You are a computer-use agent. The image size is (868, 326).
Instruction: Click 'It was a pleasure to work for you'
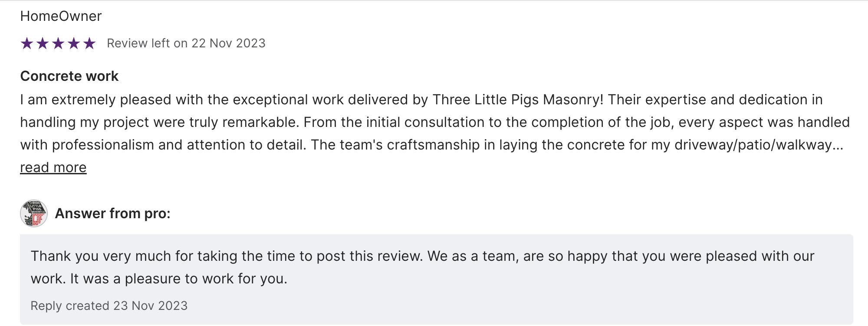(x=179, y=279)
